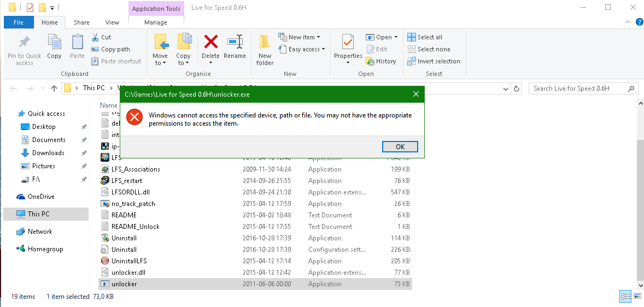Switch to large icons view via status bar icon

click(636, 296)
